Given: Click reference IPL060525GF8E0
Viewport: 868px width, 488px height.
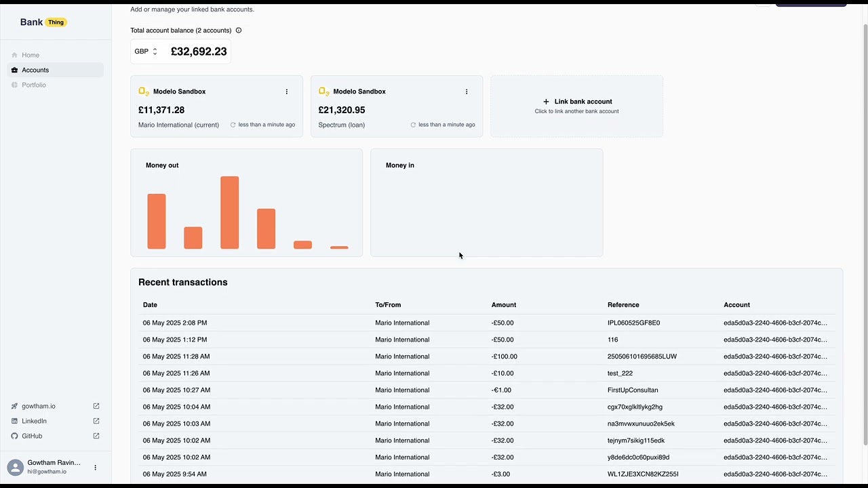Looking at the screenshot, I should pos(633,323).
